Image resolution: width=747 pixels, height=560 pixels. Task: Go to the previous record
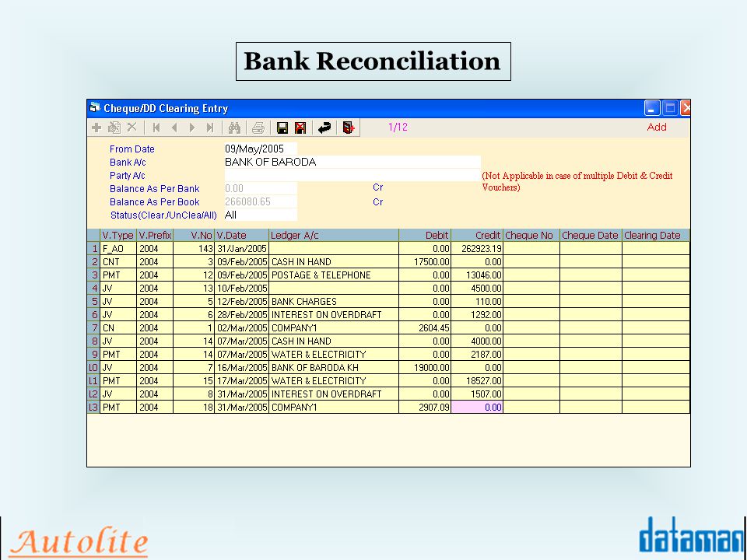click(x=174, y=128)
